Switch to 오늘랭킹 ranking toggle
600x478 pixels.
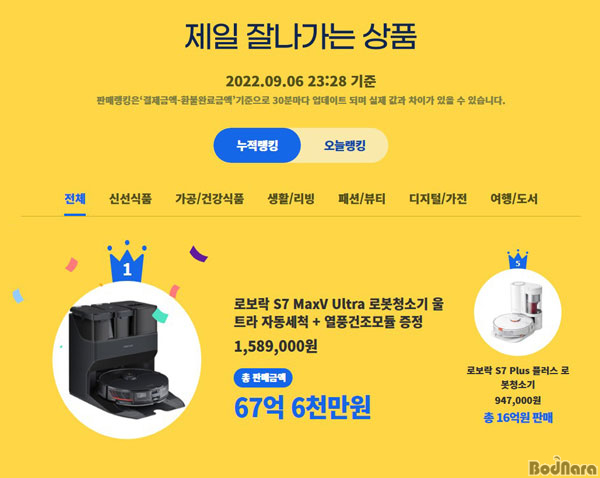click(x=344, y=145)
